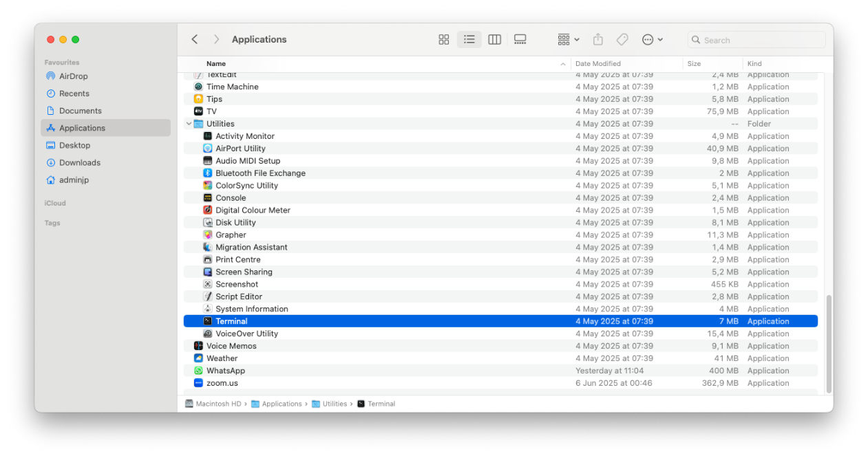Go back using the left chevron
Viewport: 868px width, 458px height.
pos(195,40)
